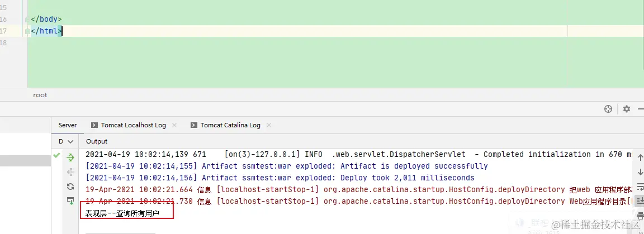Click 'Artifact is deployed successfully' log line
Screen dimensions: 644x234
[287, 166]
